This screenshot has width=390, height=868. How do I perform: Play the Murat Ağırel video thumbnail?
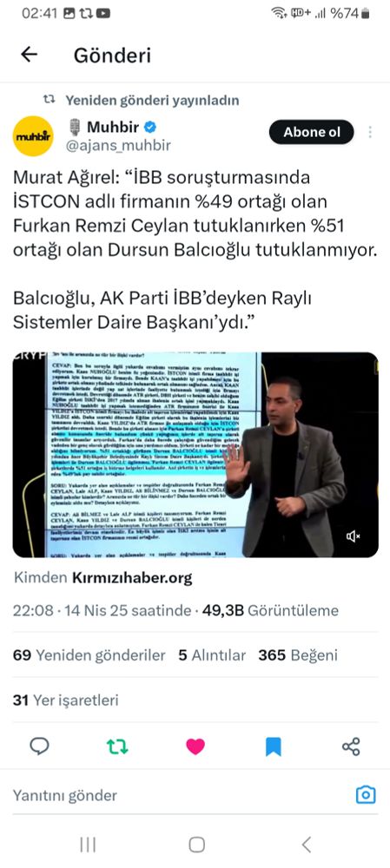pos(195,455)
